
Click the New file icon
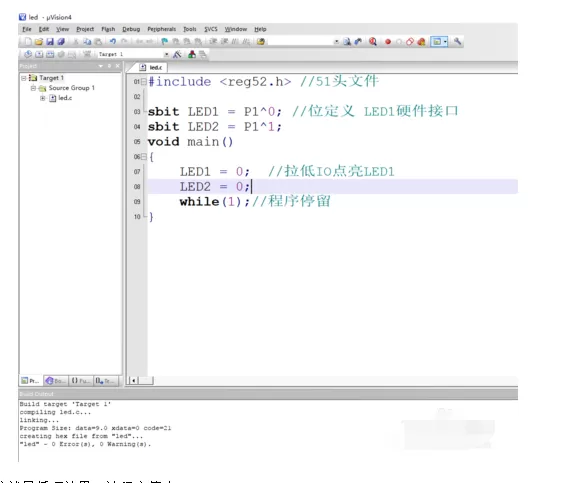(28, 42)
